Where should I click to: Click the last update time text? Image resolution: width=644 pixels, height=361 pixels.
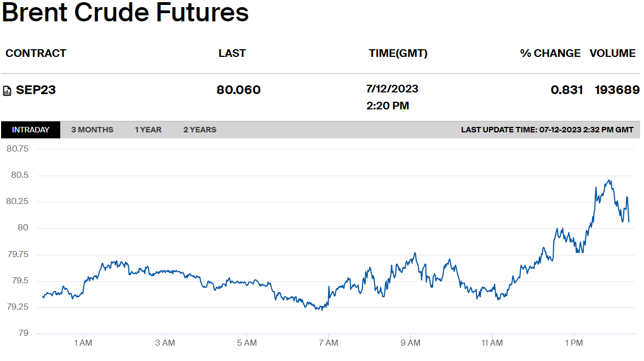coord(547,130)
